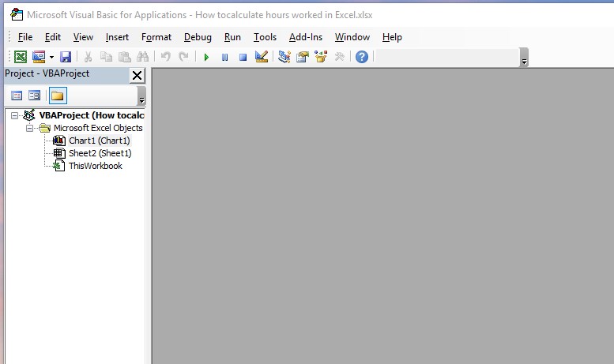Viewport: 614px width, 364px height.
Task: Select Sheet2 (Sheet1) in project tree
Action: click(x=100, y=153)
